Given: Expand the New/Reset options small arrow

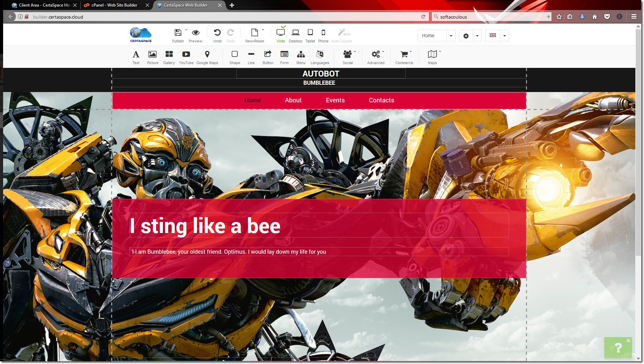Looking at the screenshot, I should 263,30.
